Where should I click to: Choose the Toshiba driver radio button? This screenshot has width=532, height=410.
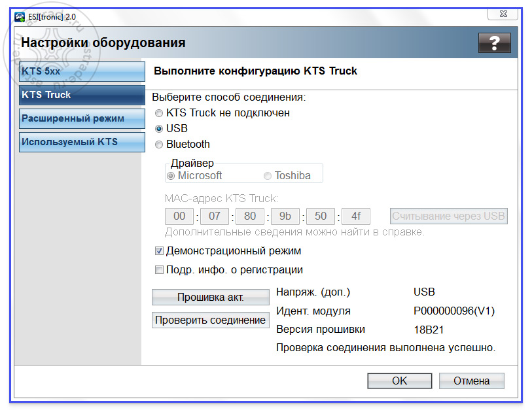coord(268,176)
